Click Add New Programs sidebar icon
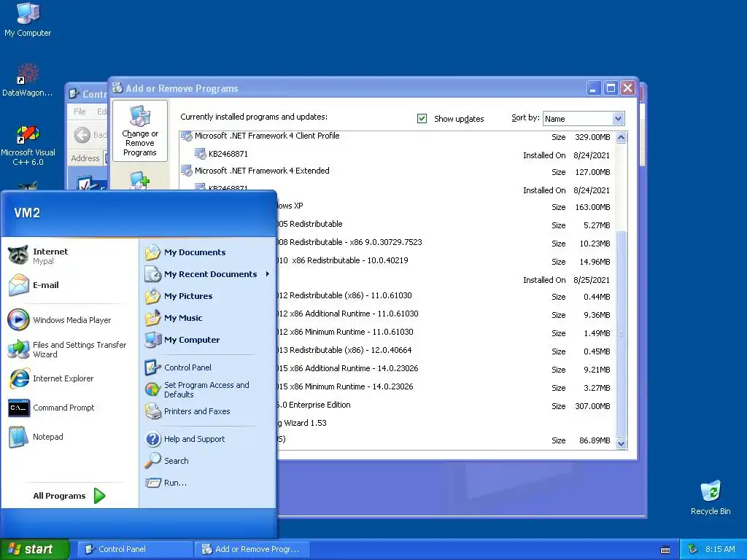The width and height of the screenshot is (747, 560). click(139, 181)
